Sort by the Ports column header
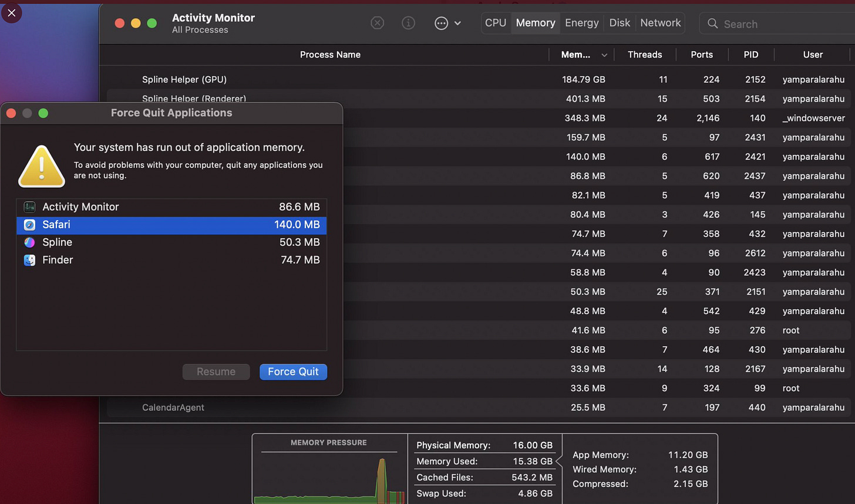 702,55
